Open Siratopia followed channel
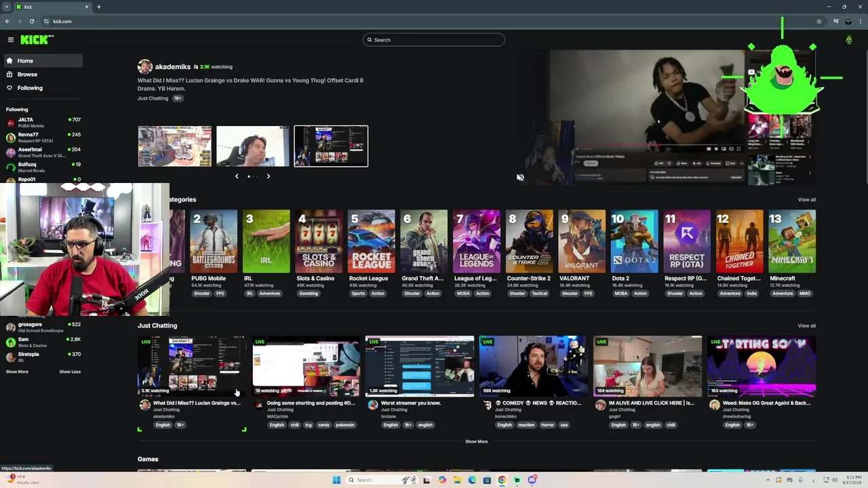Viewport: 868px width, 488px height. pyautogui.click(x=43, y=357)
